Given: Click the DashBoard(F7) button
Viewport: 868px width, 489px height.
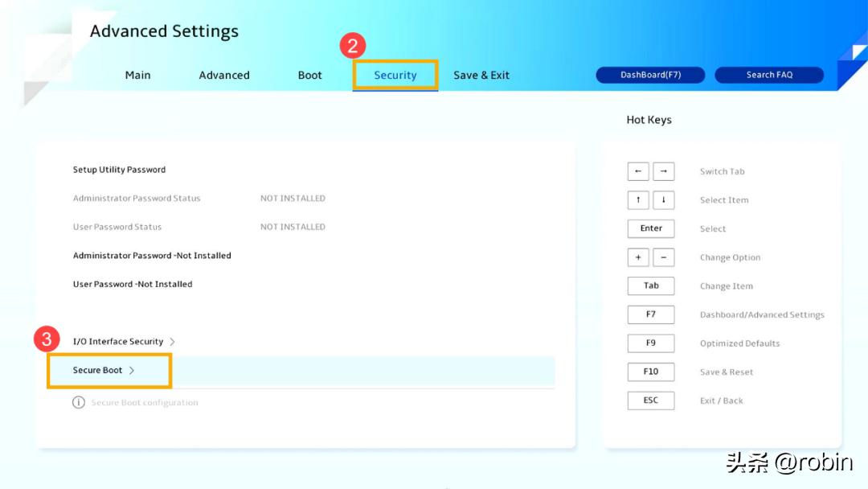Looking at the screenshot, I should (x=650, y=75).
